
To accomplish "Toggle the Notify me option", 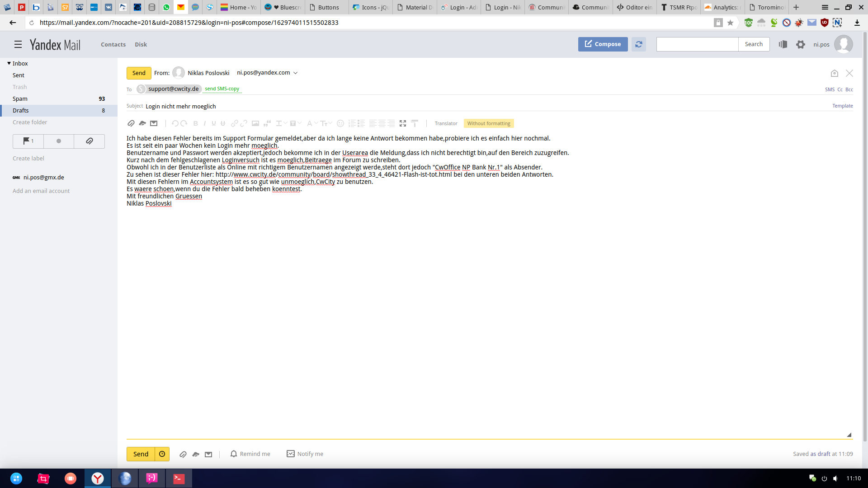I will (305, 454).
